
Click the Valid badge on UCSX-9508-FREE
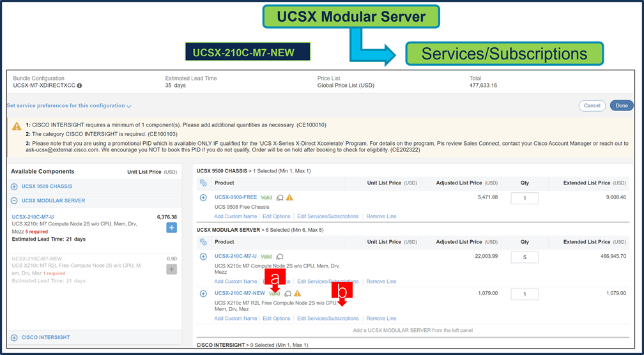[x=266, y=198]
